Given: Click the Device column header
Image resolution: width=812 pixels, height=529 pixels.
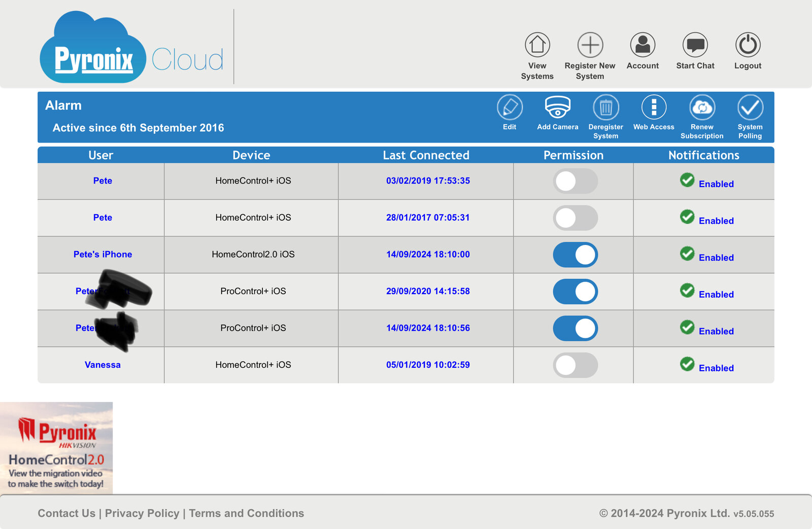Looking at the screenshot, I should coord(251,155).
